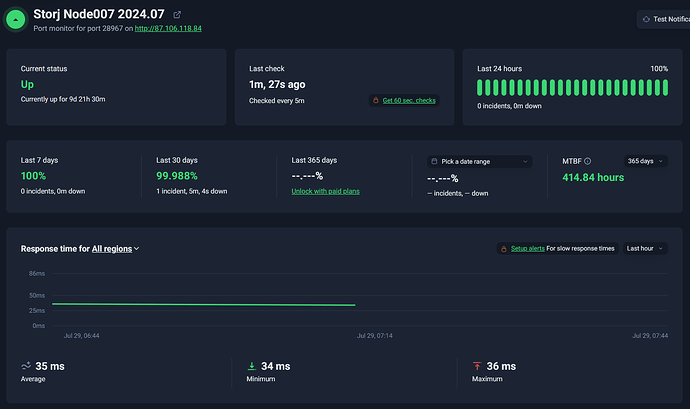Click the minimum response download-arrow icon
The image size is (690, 409).
[252, 366]
